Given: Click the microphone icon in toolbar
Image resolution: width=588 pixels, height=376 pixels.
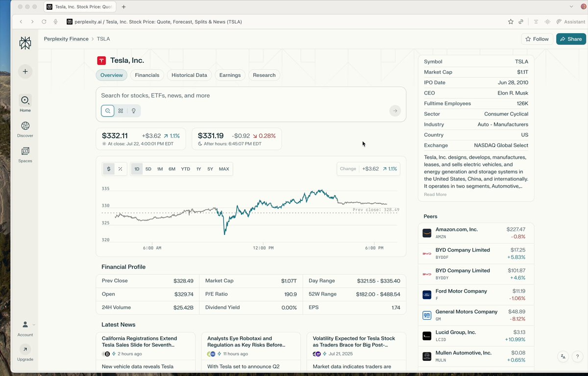Looking at the screenshot, I should click(56, 22).
